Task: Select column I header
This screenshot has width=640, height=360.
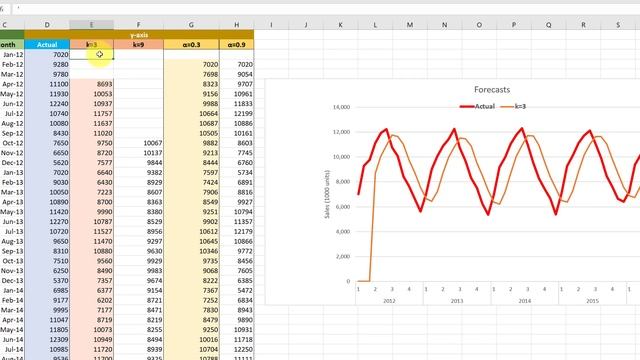Action: coord(271,25)
